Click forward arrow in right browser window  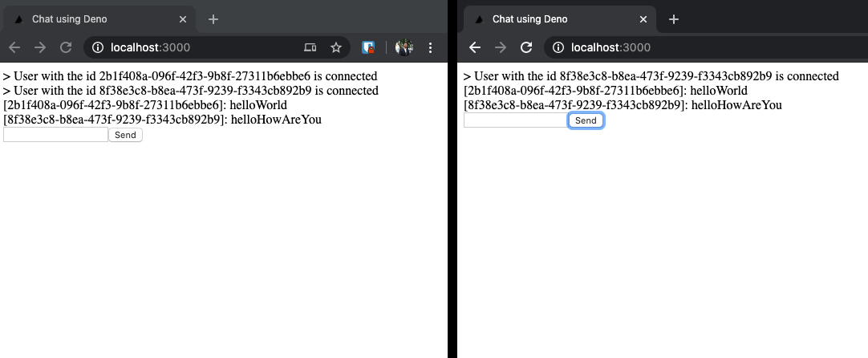[x=501, y=47]
